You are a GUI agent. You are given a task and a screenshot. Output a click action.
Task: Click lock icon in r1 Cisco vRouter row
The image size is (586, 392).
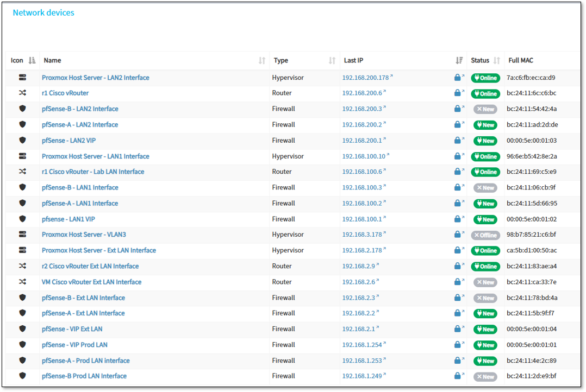[458, 93]
